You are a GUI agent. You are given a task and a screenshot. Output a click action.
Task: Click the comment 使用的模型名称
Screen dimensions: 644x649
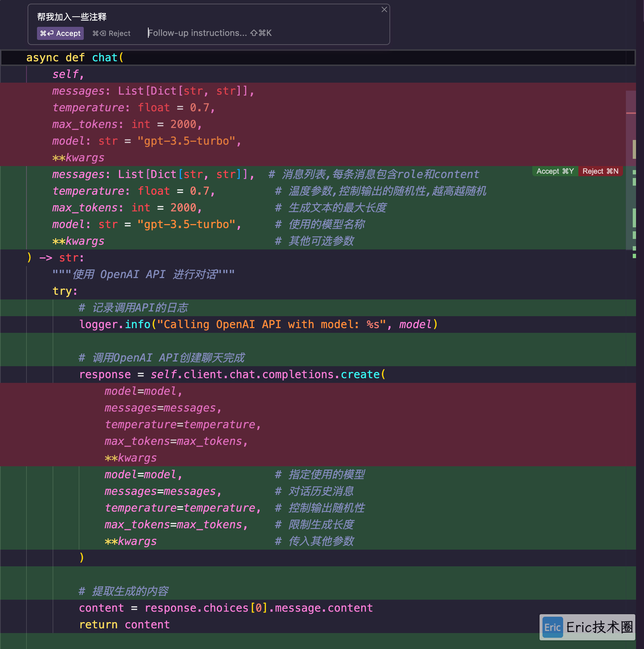[x=320, y=224]
